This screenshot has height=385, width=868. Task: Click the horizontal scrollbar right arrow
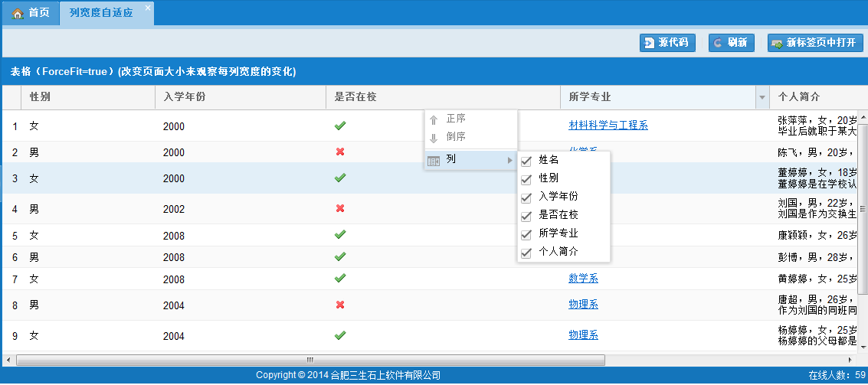(x=850, y=360)
